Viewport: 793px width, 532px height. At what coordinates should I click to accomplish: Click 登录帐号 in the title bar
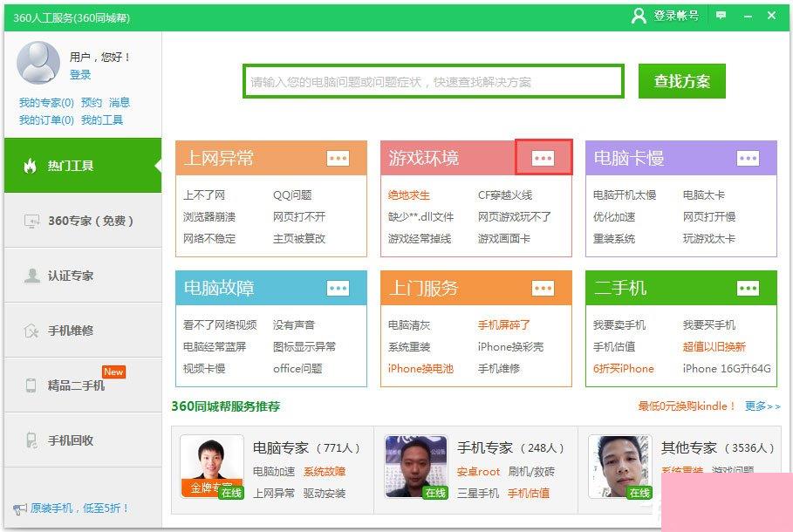tap(676, 17)
